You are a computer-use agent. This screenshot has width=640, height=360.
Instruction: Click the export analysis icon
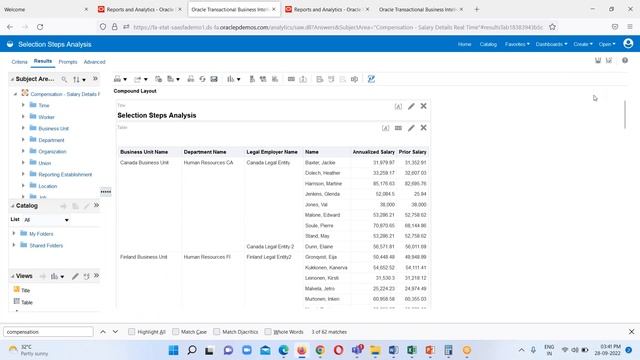coord(138,79)
